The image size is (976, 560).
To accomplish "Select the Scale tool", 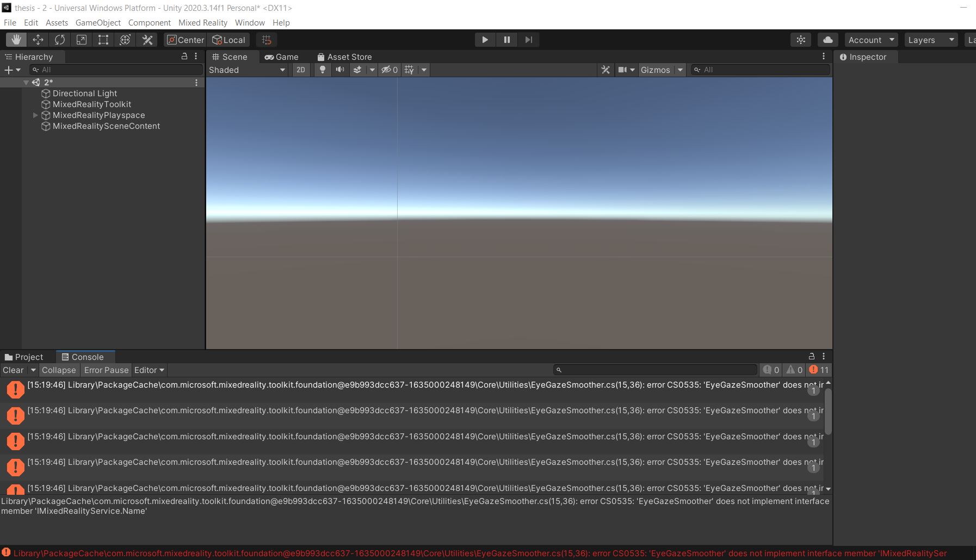I will (82, 40).
